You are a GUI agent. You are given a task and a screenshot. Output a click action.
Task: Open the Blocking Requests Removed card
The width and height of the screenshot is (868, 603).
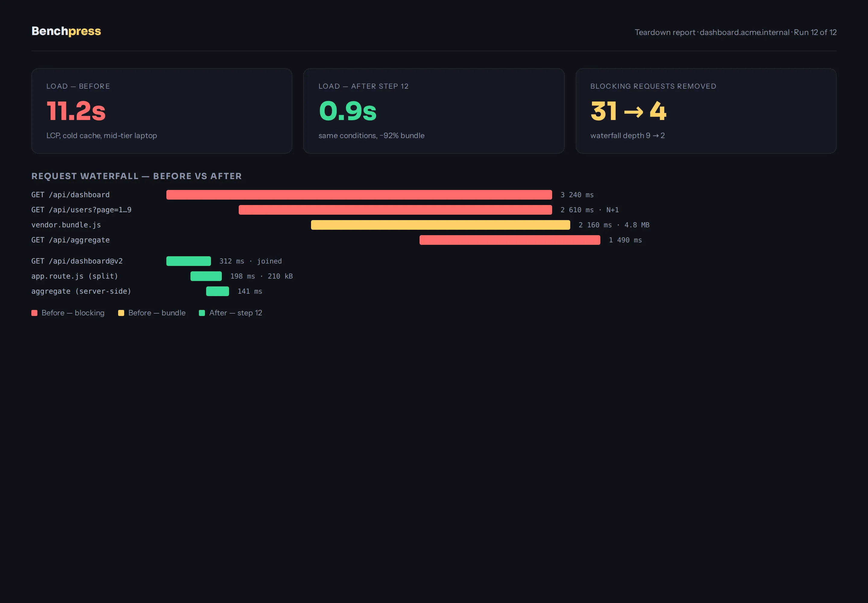[x=706, y=111]
